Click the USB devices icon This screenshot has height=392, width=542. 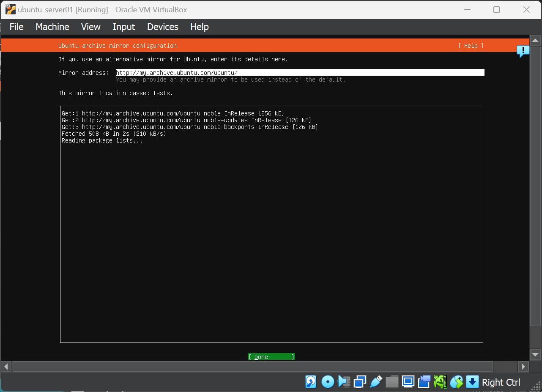(376, 382)
